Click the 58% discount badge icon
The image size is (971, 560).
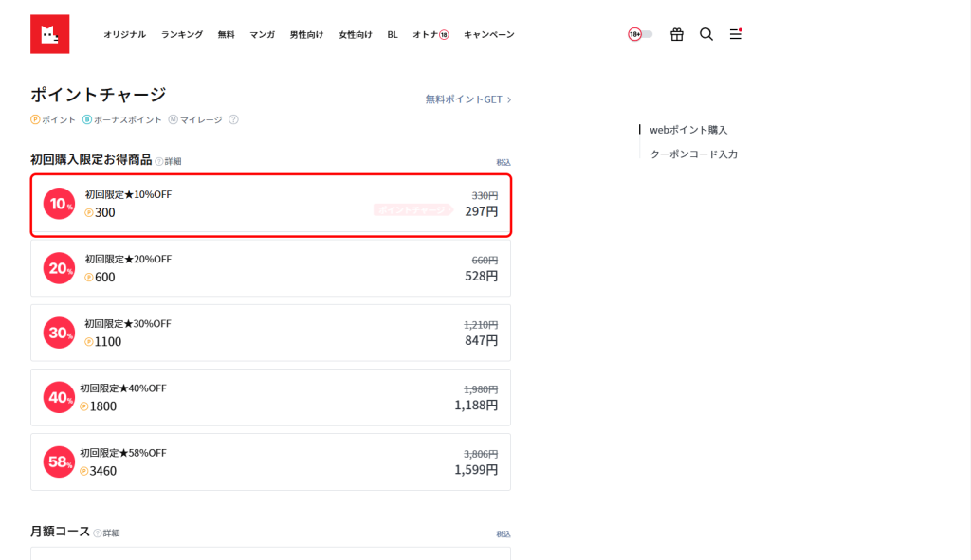tap(59, 462)
